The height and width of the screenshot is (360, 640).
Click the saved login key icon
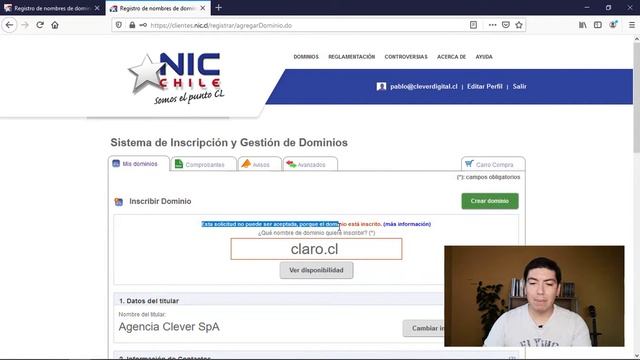[x=143, y=25]
